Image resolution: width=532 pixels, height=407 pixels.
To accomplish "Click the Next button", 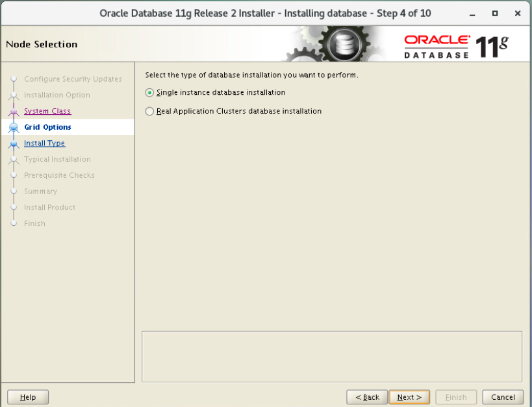I will coord(409,397).
